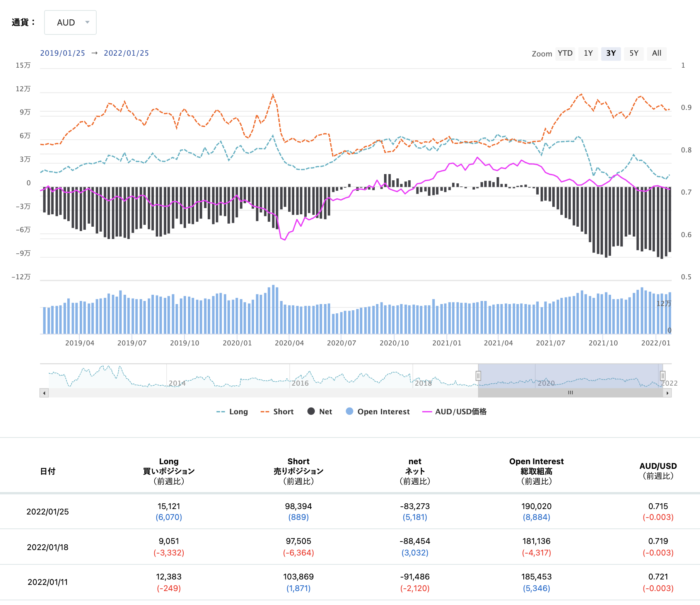This screenshot has width=700, height=605.
Task: Click Short value 103,869
Action: [299, 577]
